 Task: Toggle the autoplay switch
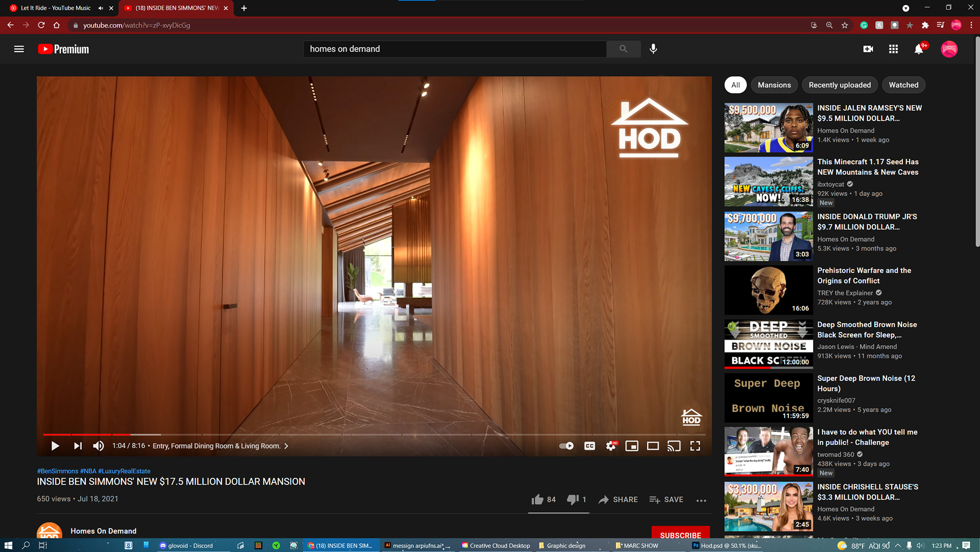coord(566,446)
